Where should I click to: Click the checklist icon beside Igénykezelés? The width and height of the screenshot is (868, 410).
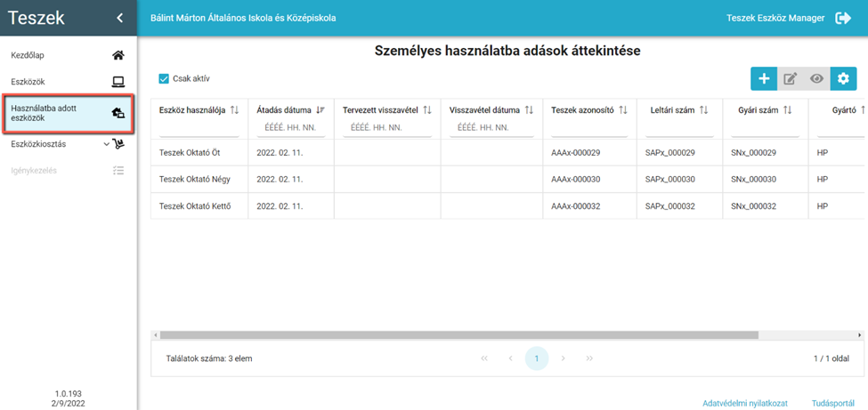point(118,171)
